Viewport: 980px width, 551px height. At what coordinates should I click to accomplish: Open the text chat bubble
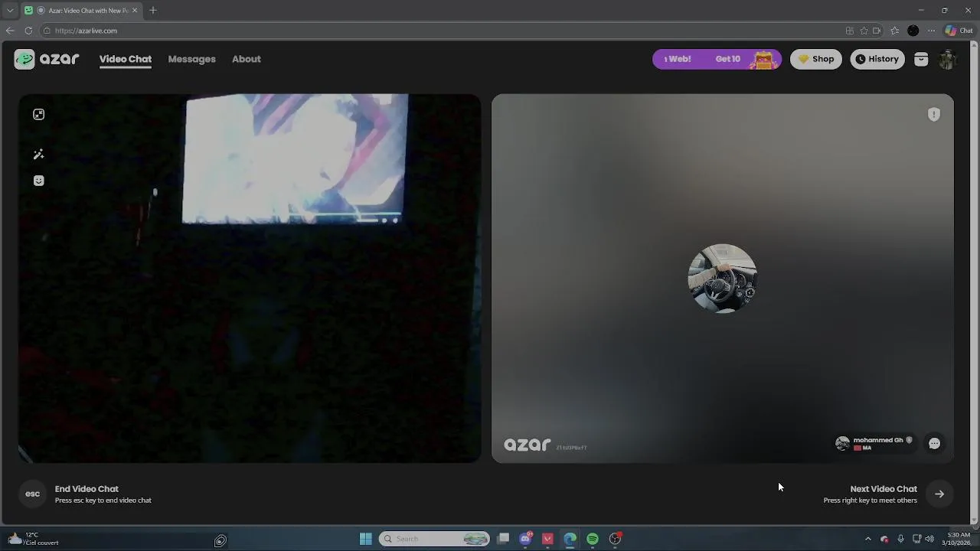coord(935,444)
